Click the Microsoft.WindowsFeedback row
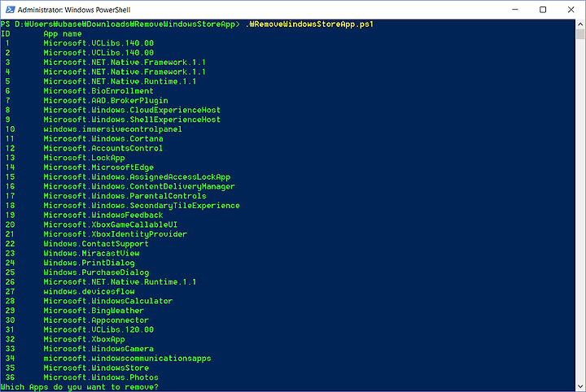The image size is (586, 392). [x=103, y=216]
